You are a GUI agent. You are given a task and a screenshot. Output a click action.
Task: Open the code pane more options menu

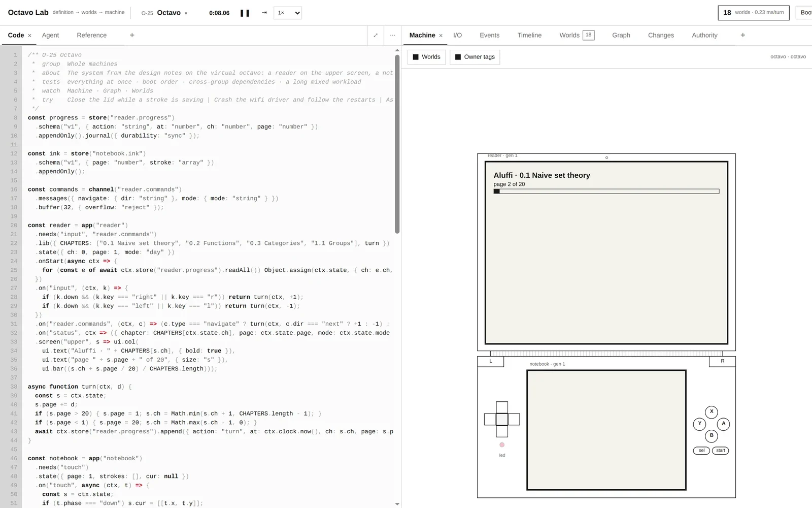tap(392, 36)
